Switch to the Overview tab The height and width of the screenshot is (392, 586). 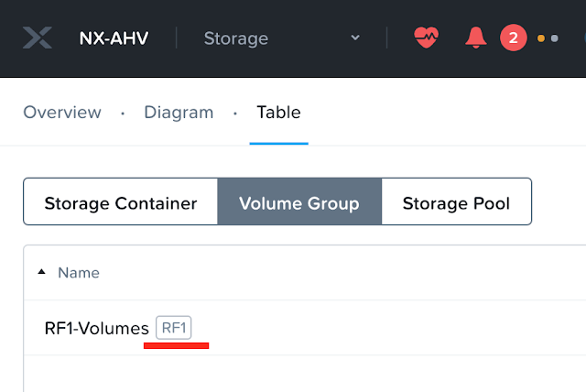point(62,113)
